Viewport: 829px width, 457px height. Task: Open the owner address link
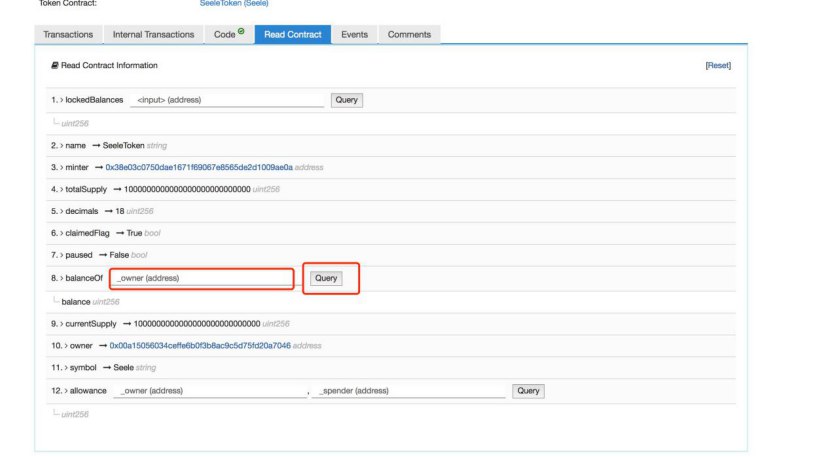point(200,345)
